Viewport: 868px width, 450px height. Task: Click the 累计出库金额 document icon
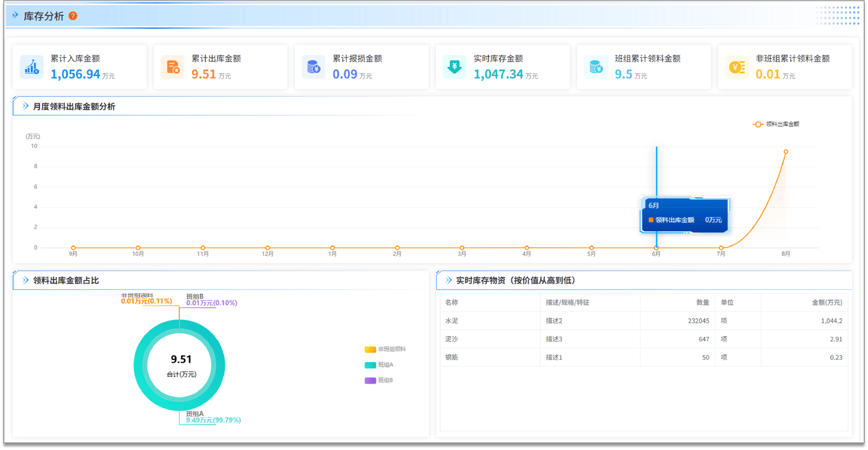172,66
